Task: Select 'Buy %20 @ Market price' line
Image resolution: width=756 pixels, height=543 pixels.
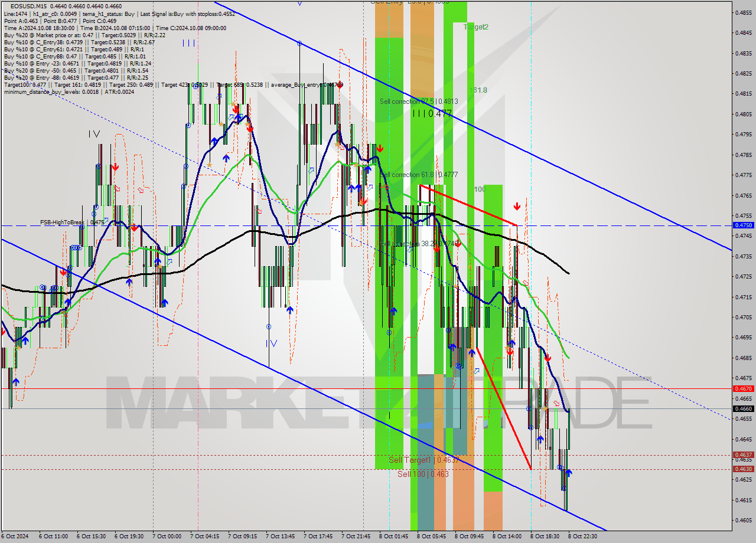Action: pos(84,35)
